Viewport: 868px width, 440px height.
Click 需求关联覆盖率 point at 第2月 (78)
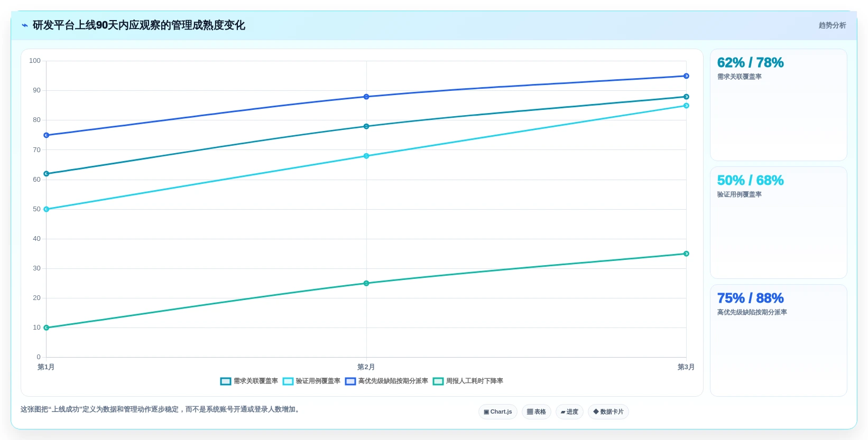click(366, 126)
